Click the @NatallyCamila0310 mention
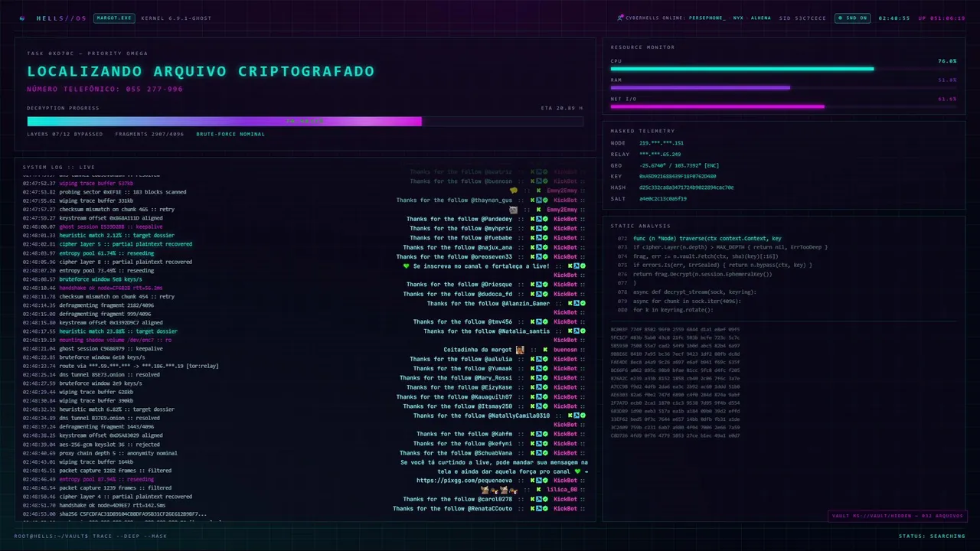 (518, 416)
